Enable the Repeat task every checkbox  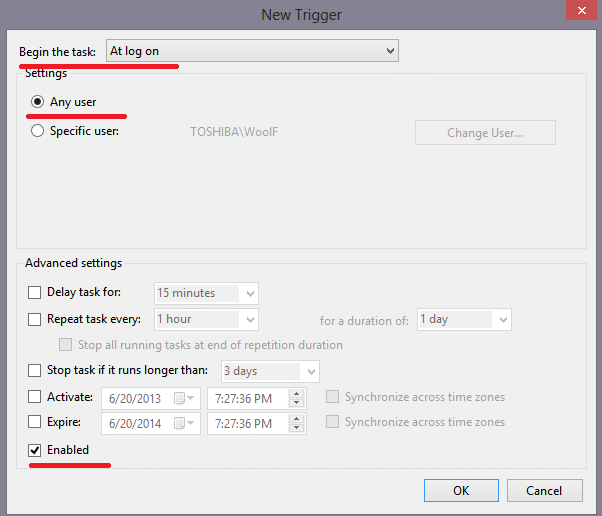point(35,319)
